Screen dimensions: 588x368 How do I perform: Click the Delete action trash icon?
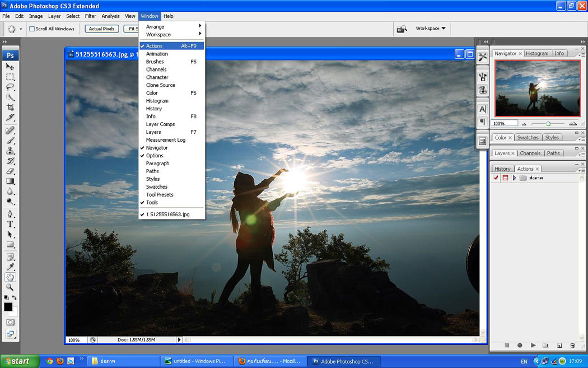[x=572, y=346]
